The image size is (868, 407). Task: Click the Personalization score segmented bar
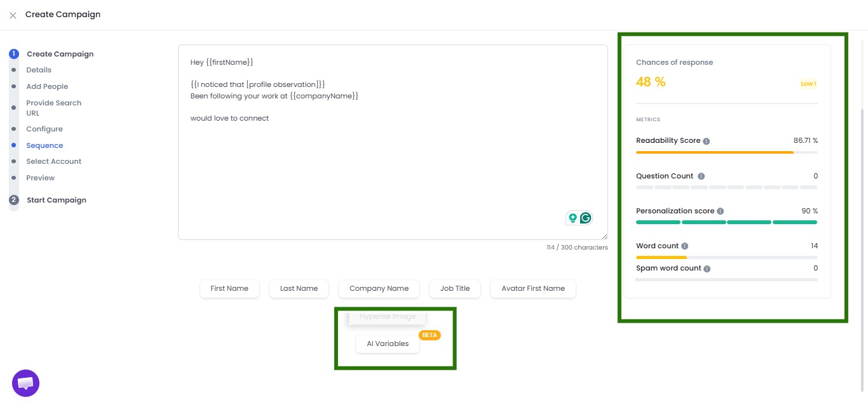click(x=727, y=222)
